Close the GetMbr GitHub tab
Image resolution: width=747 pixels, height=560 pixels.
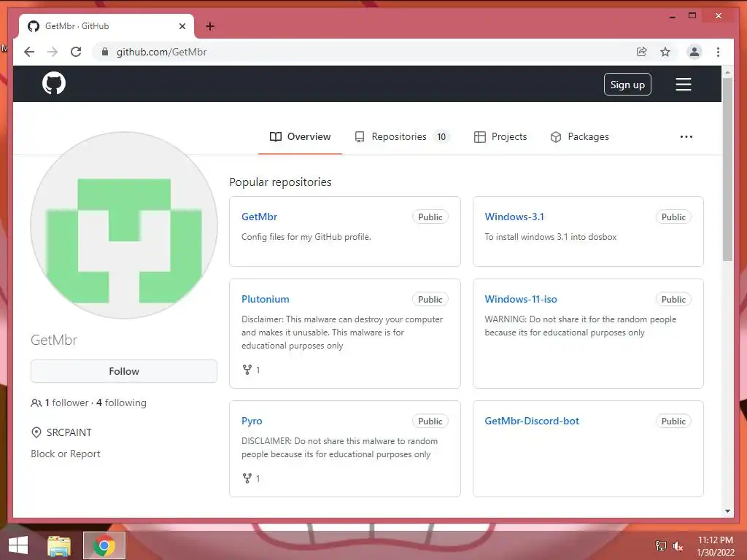point(182,26)
